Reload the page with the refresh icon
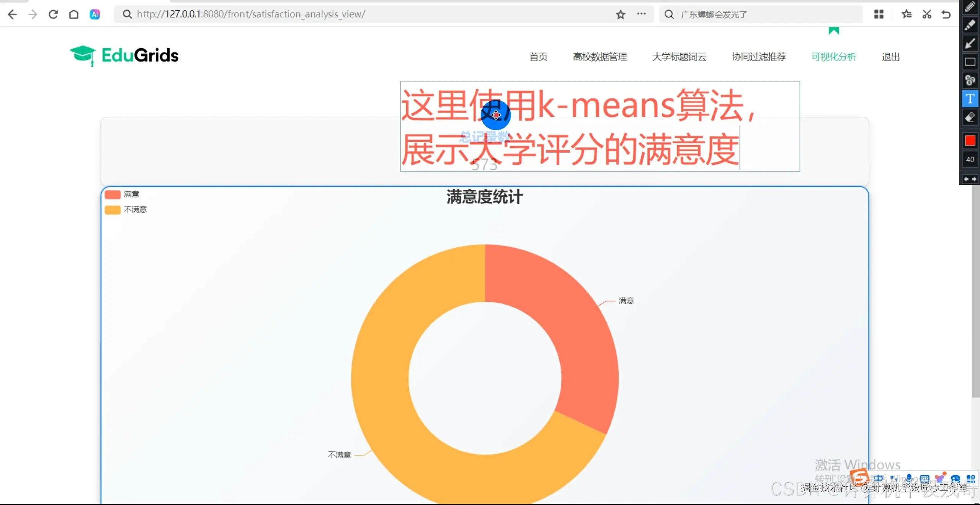980x505 pixels. (53, 15)
